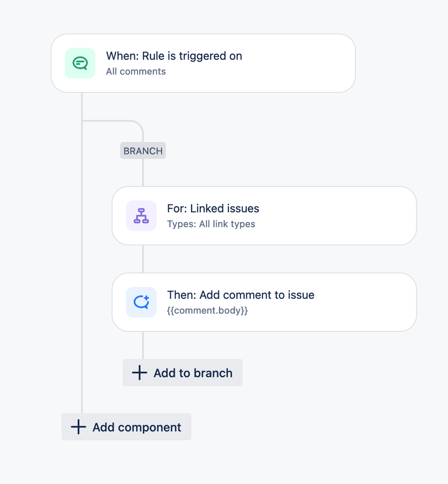Click the connector between Linked issues and Add comment
Screen dimensions: 448x484
tap(143, 259)
